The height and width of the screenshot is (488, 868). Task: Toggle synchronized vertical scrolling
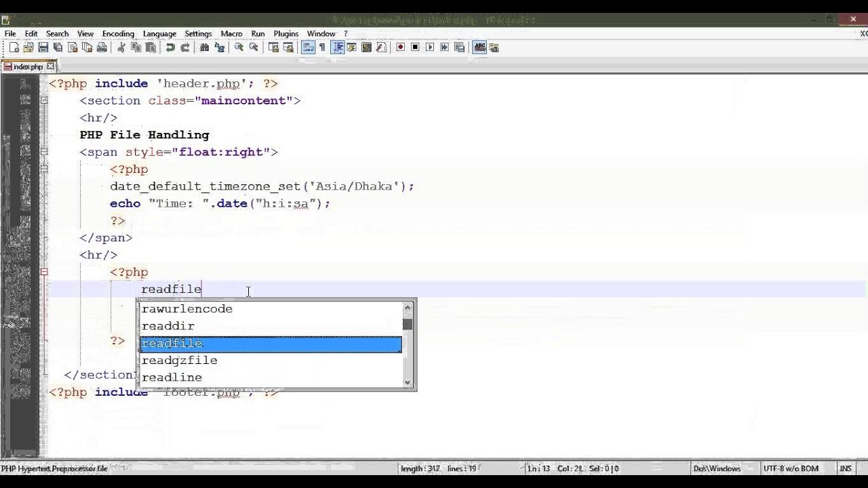(x=274, y=47)
